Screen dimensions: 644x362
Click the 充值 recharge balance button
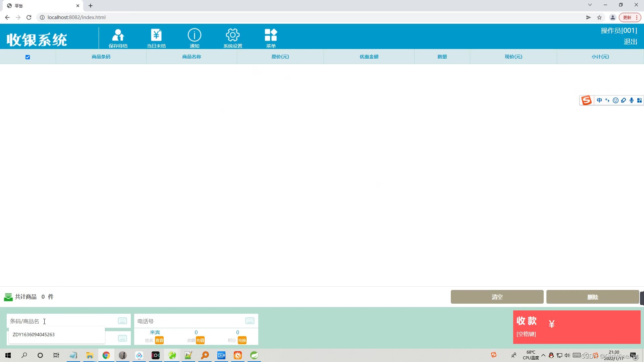click(200, 341)
